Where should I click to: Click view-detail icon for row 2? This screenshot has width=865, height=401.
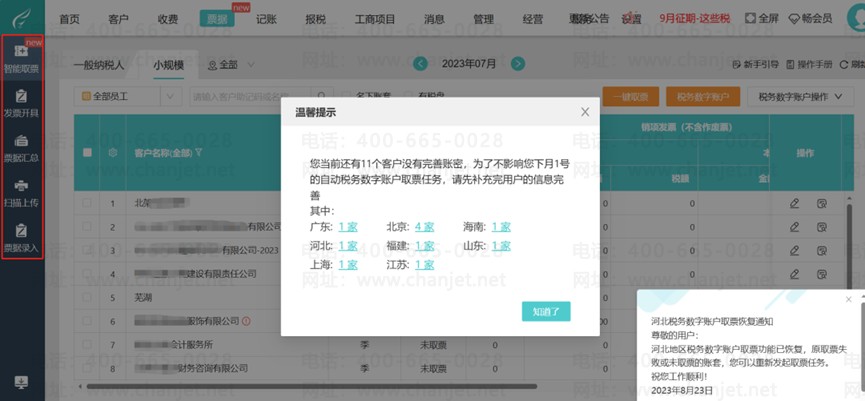[x=821, y=227]
